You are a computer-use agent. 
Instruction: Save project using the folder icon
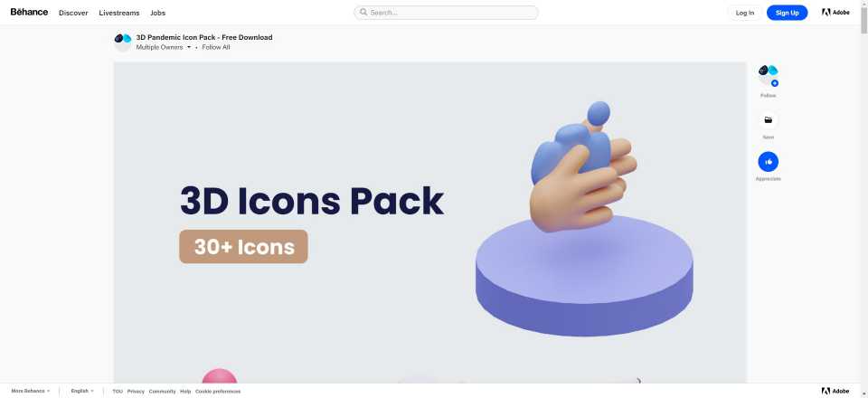pos(768,119)
